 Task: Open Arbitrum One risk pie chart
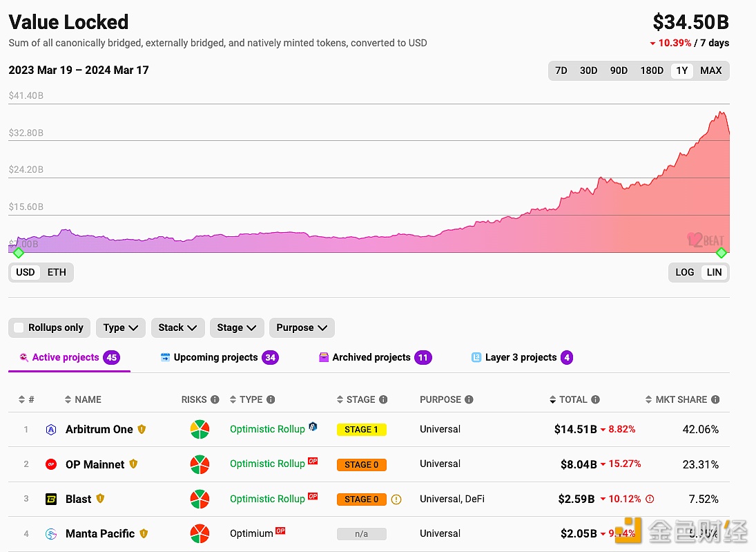tap(200, 430)
